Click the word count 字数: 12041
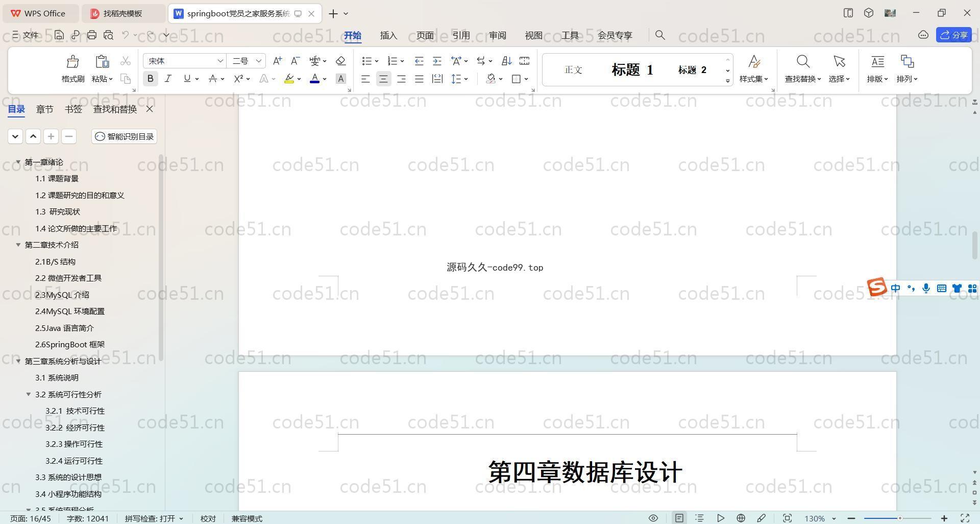 [x=88, y=518]
